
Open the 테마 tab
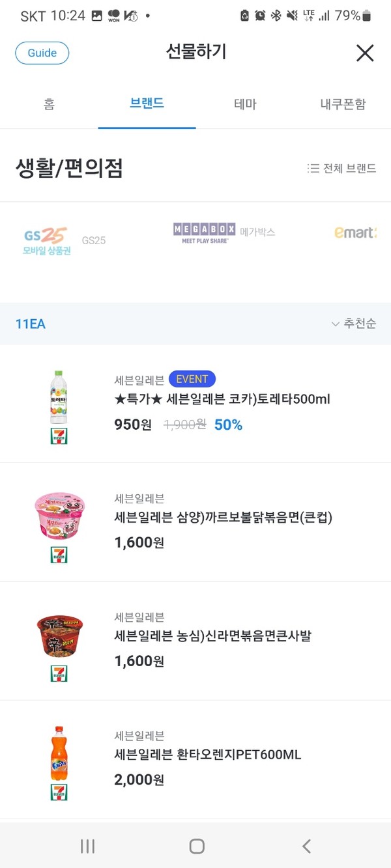point(245,104)
